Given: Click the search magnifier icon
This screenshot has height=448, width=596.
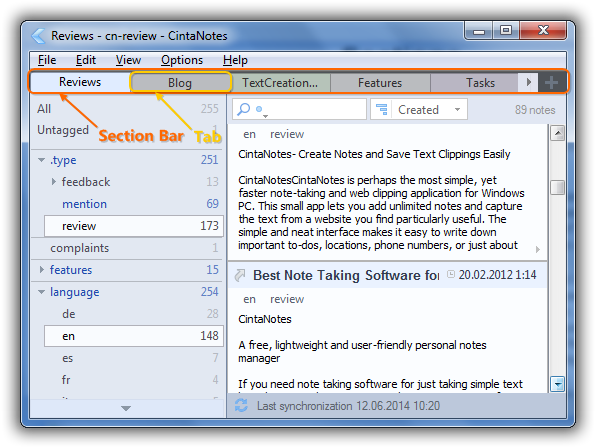Looking at the screenshot, I should point(243,109).
